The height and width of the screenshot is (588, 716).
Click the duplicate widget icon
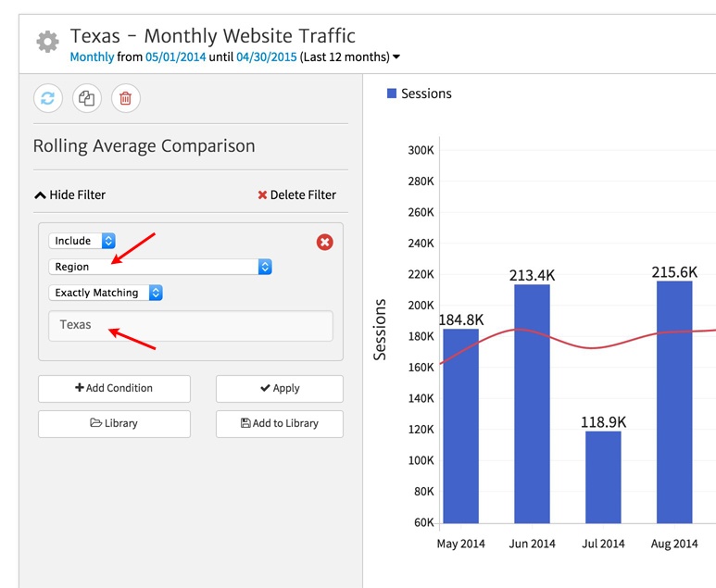[x=87, y=98]
